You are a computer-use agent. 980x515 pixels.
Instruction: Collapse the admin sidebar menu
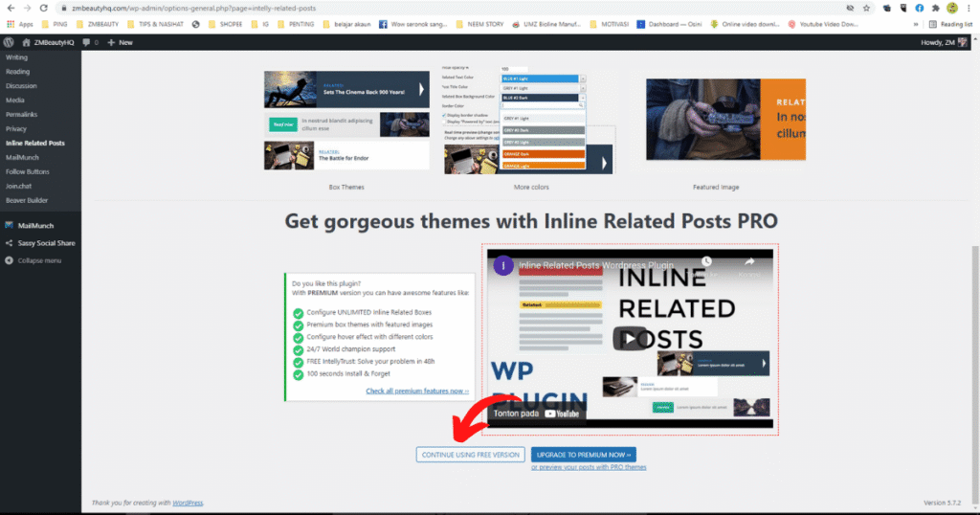[40, 260]
